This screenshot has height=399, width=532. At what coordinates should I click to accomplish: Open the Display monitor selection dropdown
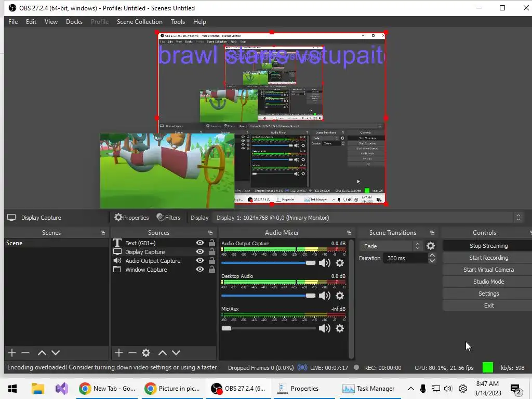tap(368, 218)
